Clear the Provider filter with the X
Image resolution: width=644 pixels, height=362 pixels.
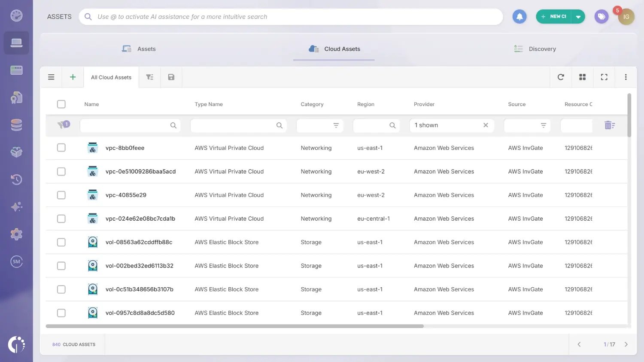486,125
